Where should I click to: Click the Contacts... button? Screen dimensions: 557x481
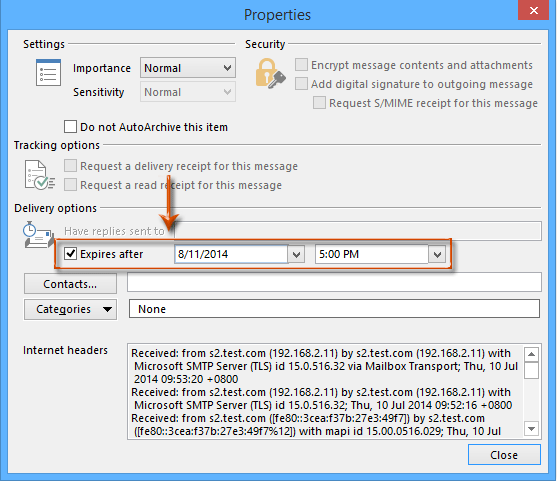click(70, 283)
